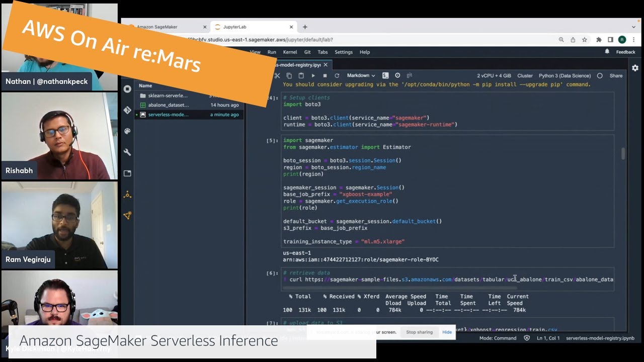Viewport: 644px width, 362px height.
Task: Cut the selected notebook cell
Action: (277, 75)
